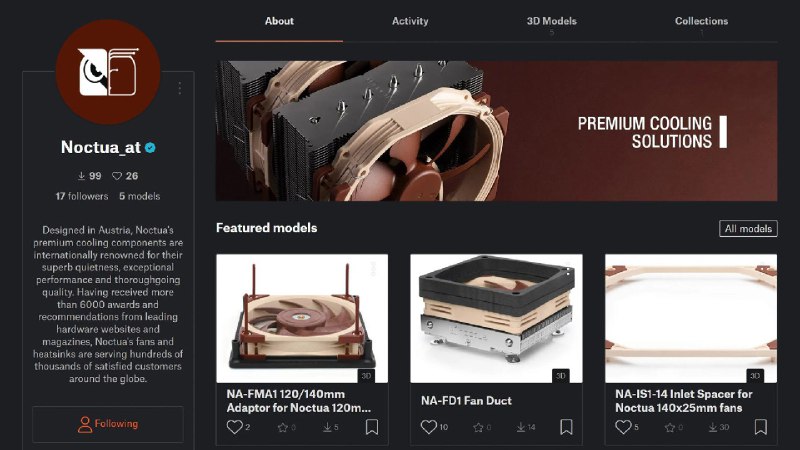Viewport: 800px width, 450px height.
Task: Select the About tab
Action: click(279, 21)
